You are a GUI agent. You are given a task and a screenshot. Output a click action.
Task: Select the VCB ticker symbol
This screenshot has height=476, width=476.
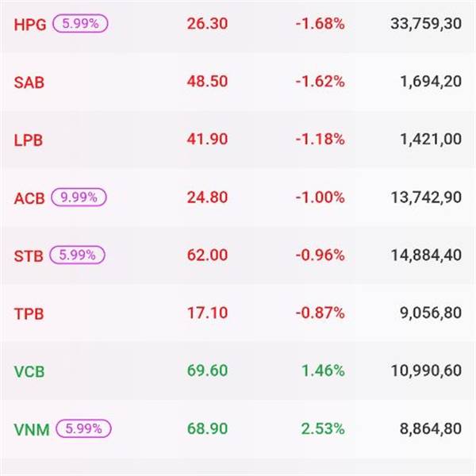[x=29, y=371]
